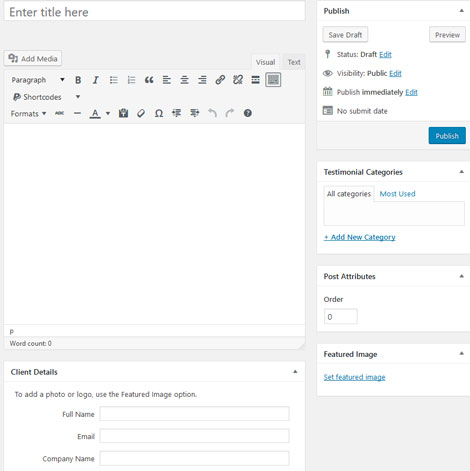Open the special character Omega tool

159,113
